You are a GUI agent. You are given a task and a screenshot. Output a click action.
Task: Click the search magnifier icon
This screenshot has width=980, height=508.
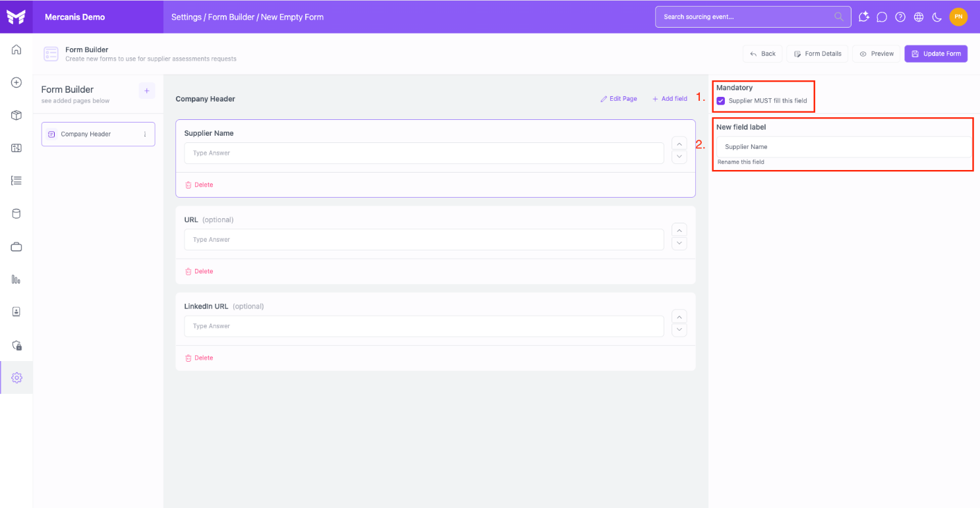coord(839,16)
